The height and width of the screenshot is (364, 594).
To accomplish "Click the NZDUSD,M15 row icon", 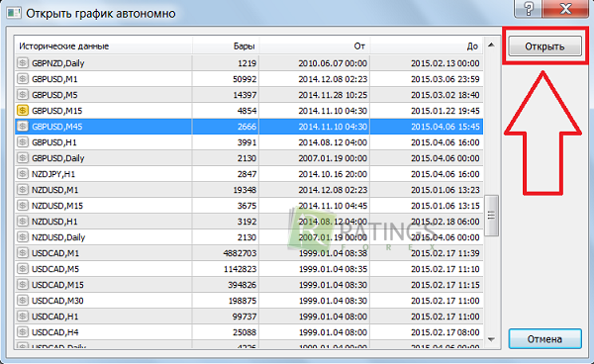I will pyautogui.click(x=23, y=206).
